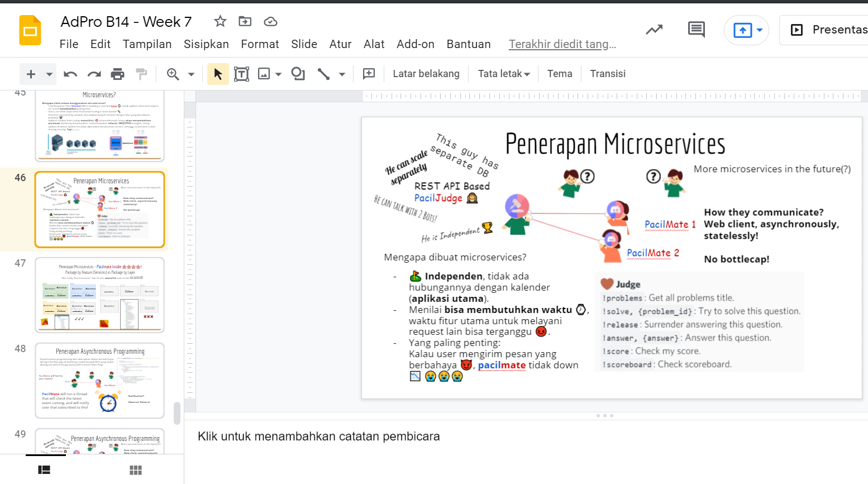Select the Text box tool

tap(241, 74)
